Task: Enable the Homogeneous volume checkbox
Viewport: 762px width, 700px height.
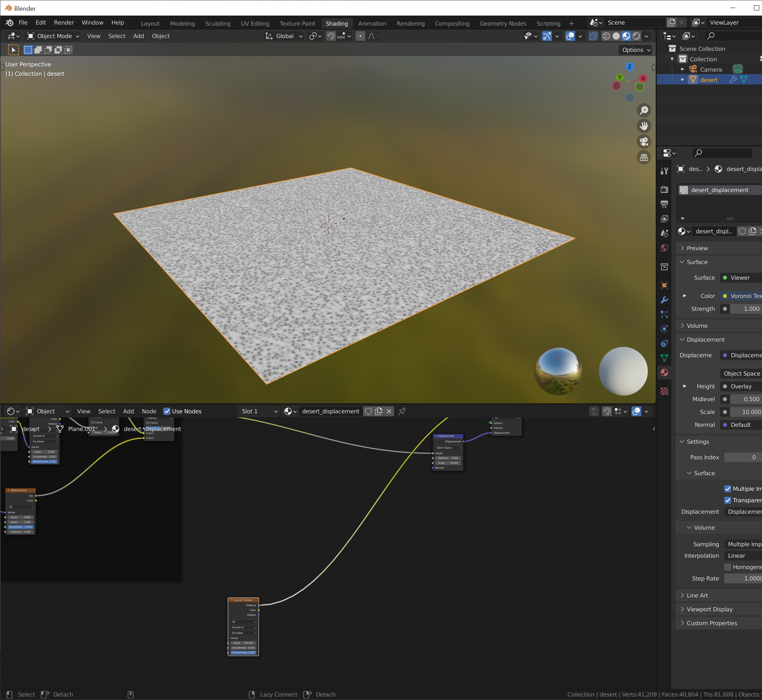Action: click(x=727, y=567)
